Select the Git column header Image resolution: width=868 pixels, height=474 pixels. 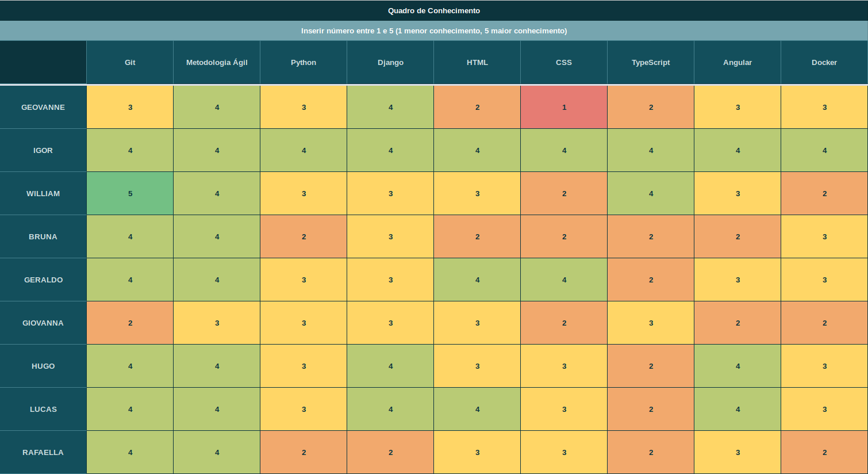tap(130, 63)
